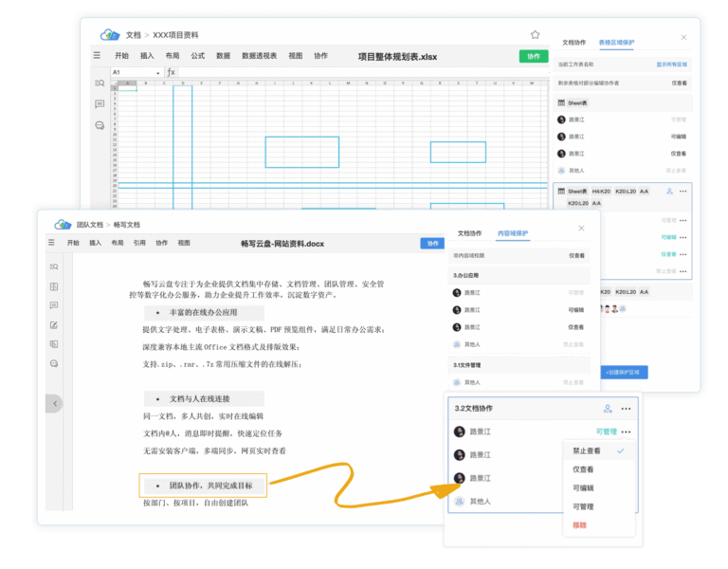Open 仅查看 permission for 路景江 under Sheet表
The height and width of the screenshot is (569, 728).
point(679,154)
